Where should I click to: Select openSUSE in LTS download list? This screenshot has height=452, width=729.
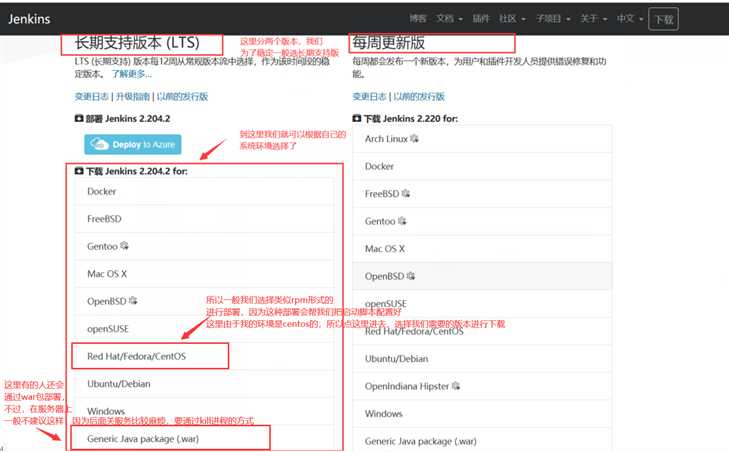[x=205, y=329]
